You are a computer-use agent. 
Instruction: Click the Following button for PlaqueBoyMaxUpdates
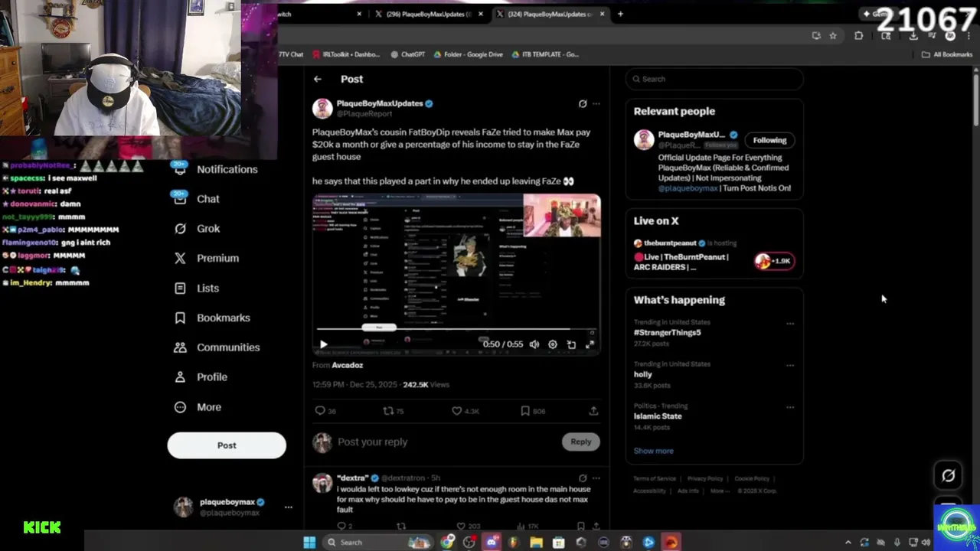tap(769, 140)
